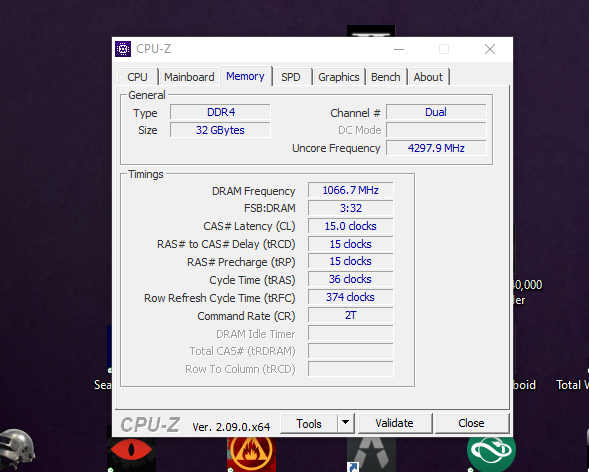
Task: Go to the Graphics tab
Action: 339,77
